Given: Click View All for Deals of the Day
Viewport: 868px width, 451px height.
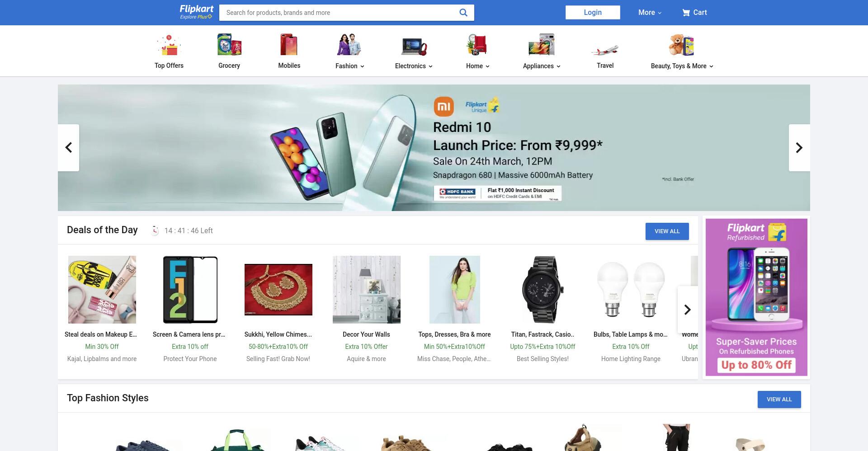Looking at the screenshot, I should (x=667, y=231).
